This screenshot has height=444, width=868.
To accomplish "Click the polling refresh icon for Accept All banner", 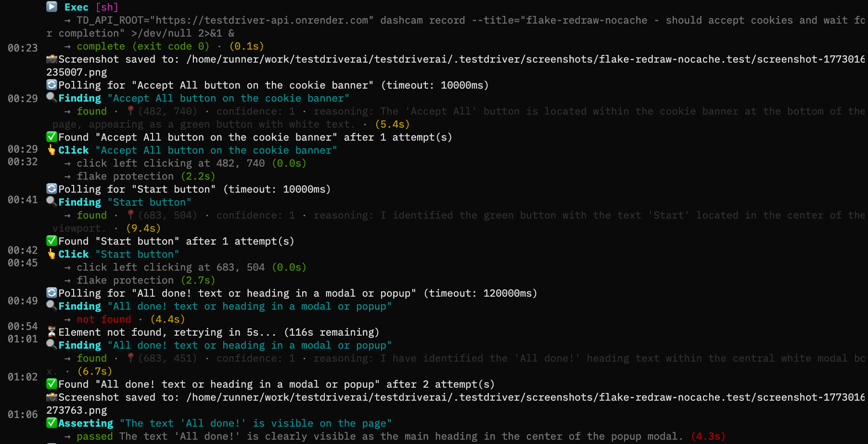I will click(51, 85).
